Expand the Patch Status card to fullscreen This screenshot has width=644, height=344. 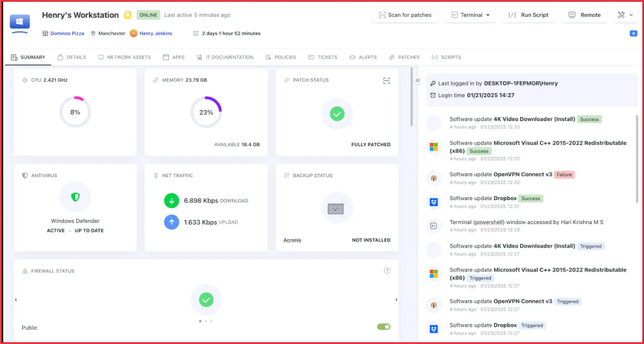click(x=387, y=80)
